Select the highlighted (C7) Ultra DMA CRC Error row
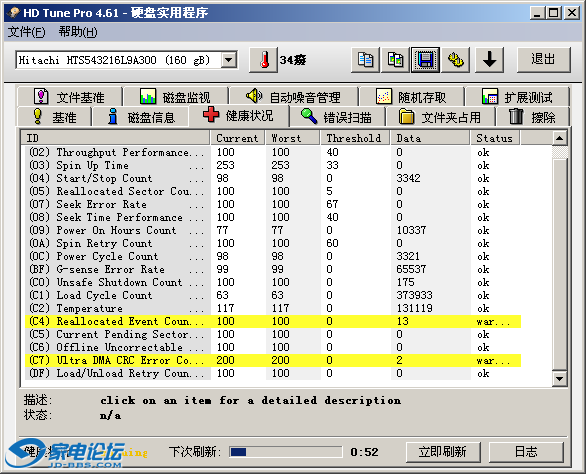 [273, 360]
